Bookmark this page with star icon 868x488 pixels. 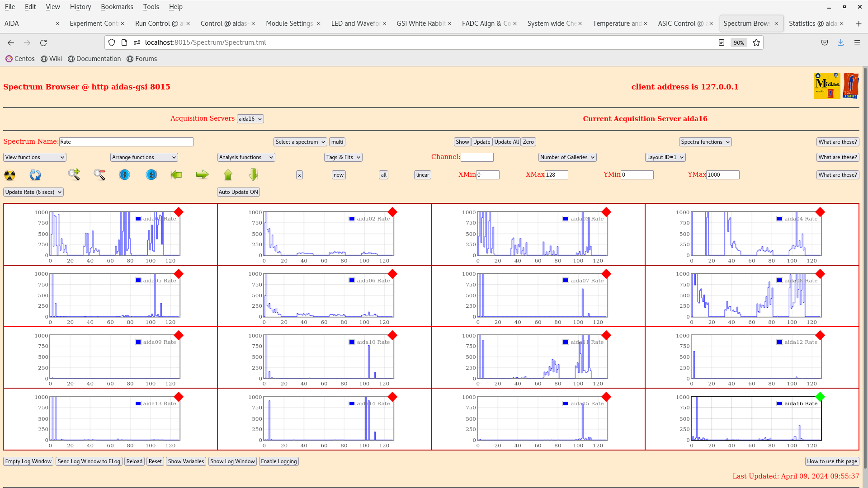click(x=756, y=42)
